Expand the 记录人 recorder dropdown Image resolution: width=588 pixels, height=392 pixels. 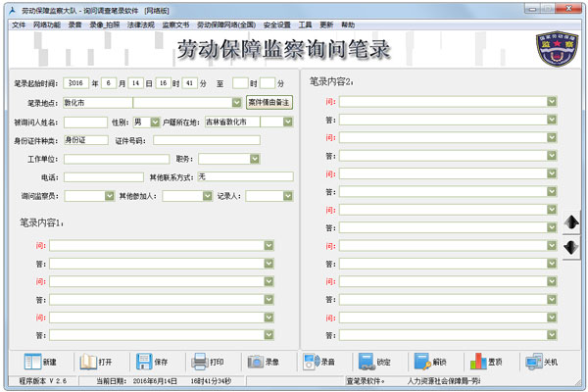[287, 196]
